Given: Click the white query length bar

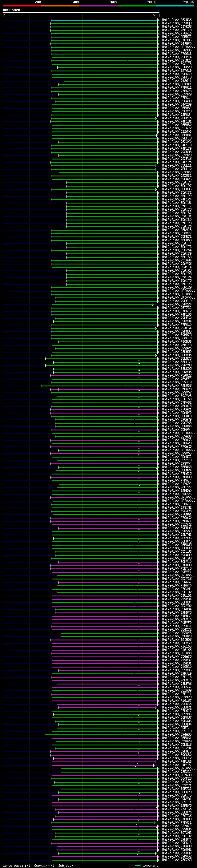Looking at the screenshot, I should 81,12.
